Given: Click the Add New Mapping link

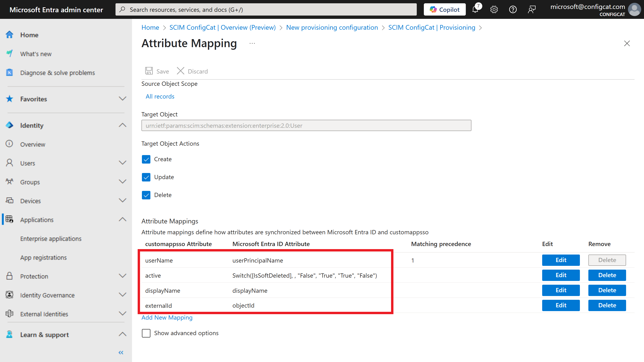Looking at the screenshot, I should (167, 317).
